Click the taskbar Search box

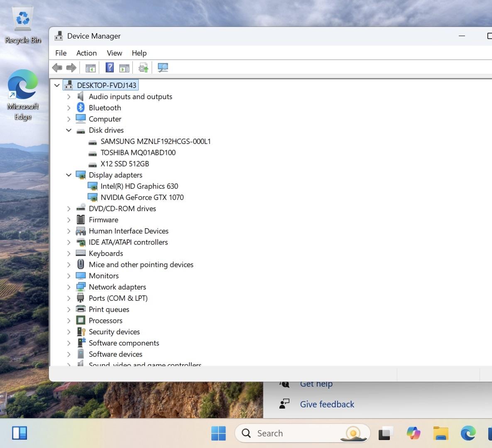[x=291, y=433]
